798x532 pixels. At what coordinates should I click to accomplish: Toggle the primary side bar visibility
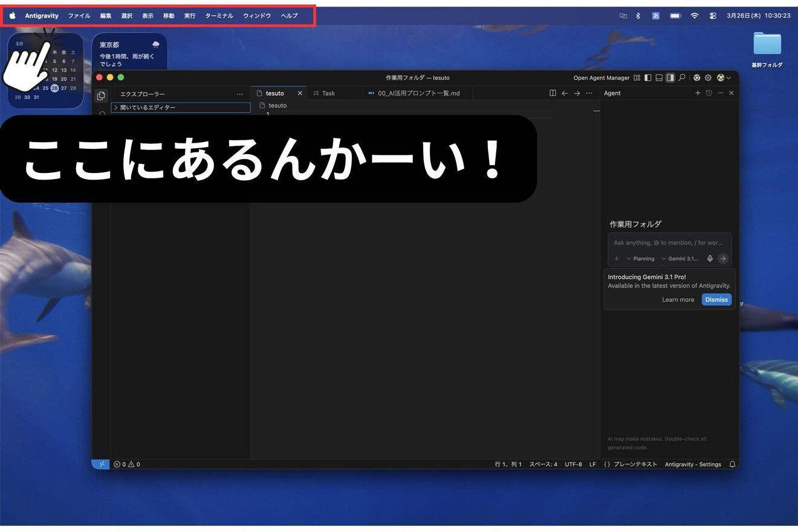point(648,78)
